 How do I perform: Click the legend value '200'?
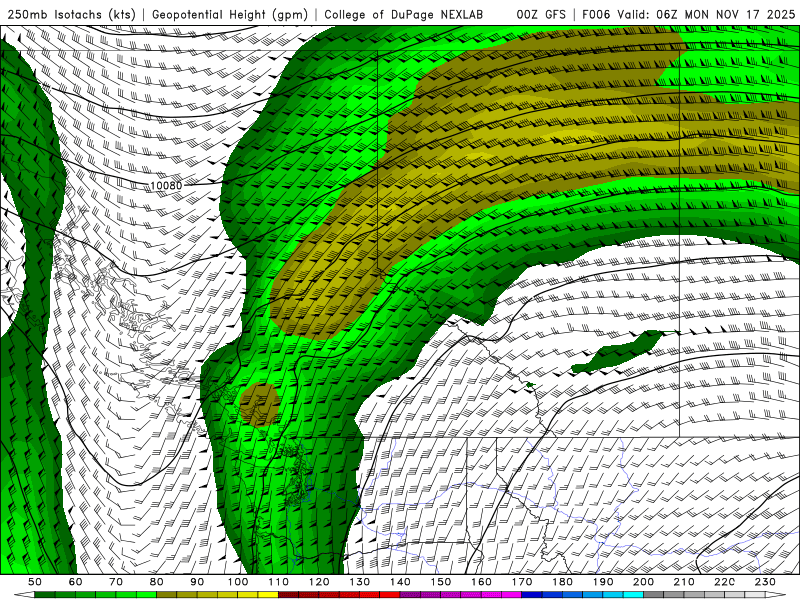(643, 582)
